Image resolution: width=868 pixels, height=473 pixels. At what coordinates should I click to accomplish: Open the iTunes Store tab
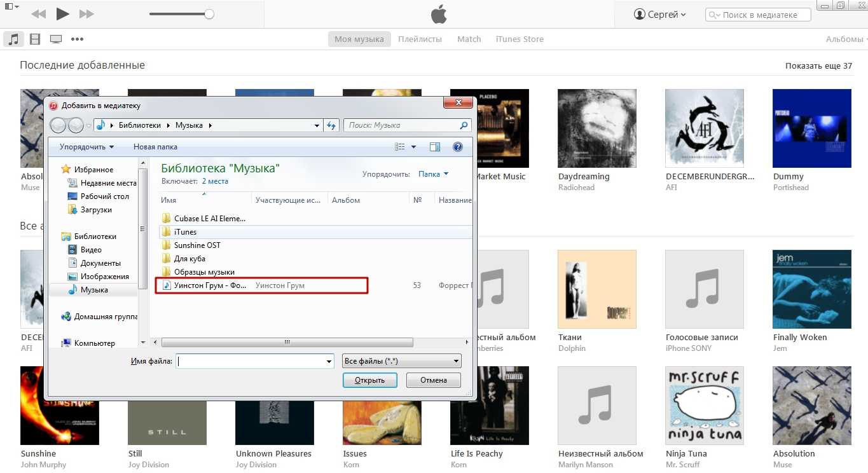click(x=520, y=39)
